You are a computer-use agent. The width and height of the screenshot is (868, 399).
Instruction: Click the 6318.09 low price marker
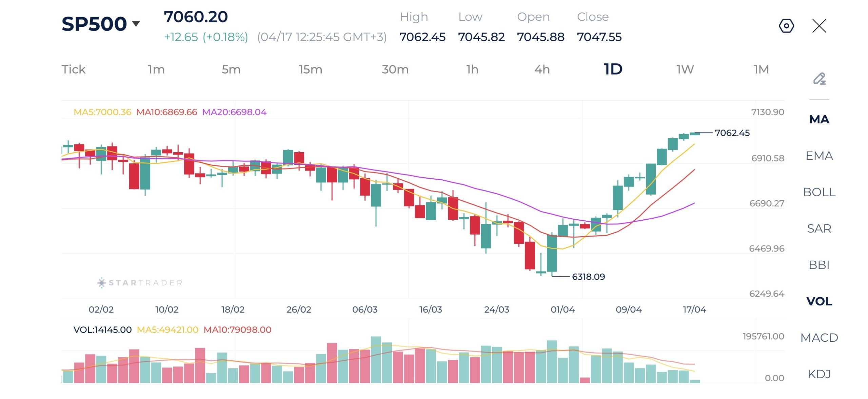pos(588,277)
